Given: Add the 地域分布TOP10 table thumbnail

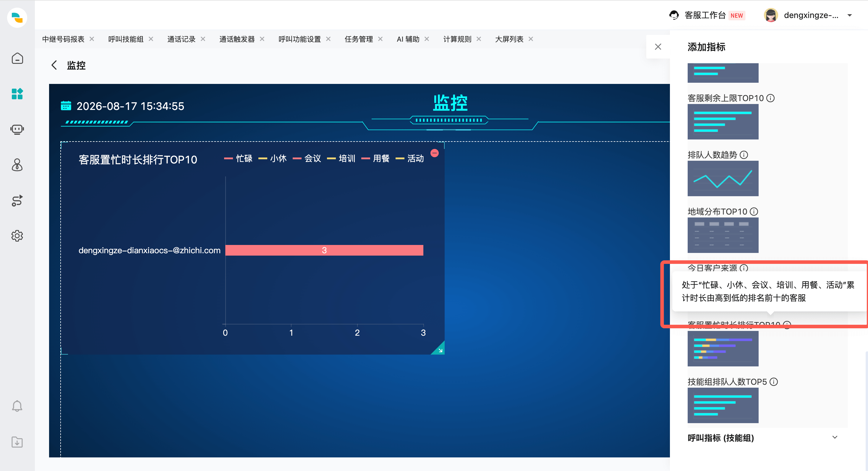Looking at the screenshot, I should [x=723, y=235].
